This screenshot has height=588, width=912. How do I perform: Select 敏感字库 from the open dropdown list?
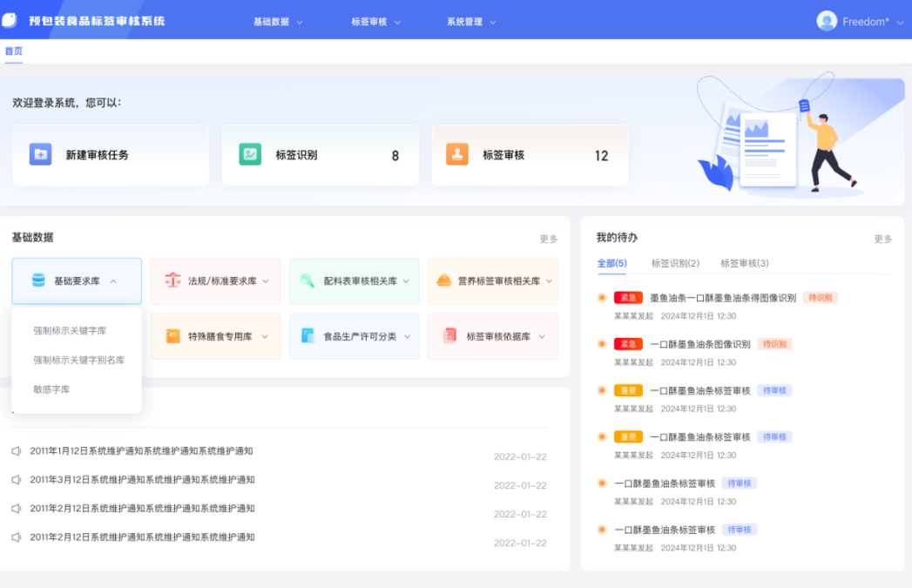point(51,389)
